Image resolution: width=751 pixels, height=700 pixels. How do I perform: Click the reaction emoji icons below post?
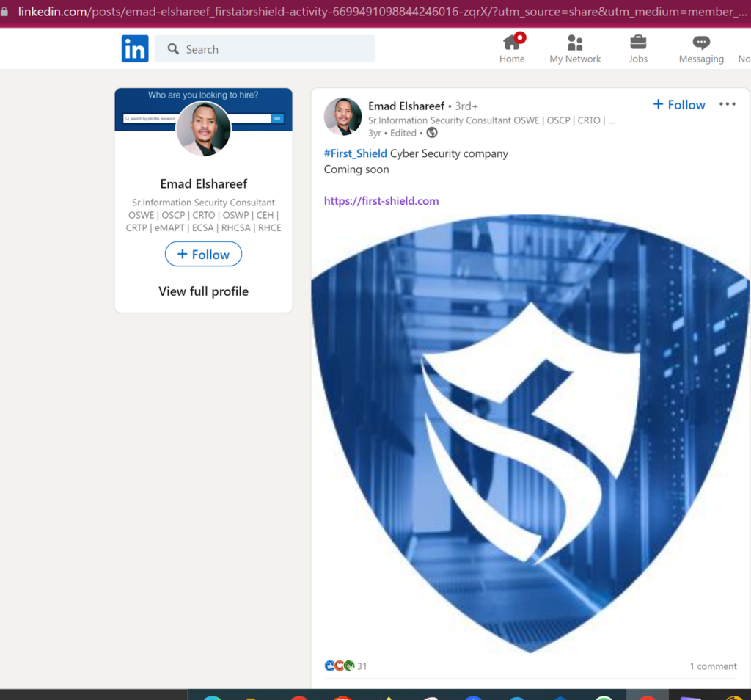(340, 666)
